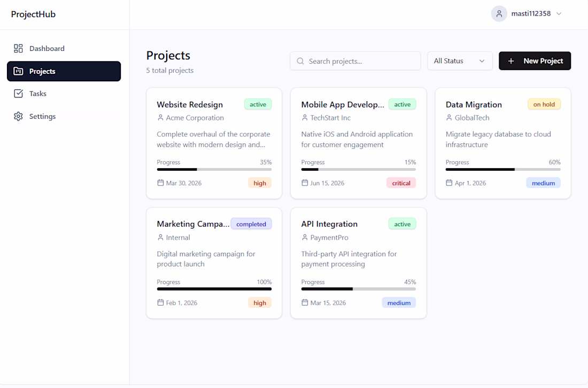The height and width of the screenshot is (388, 588).
Task: Click the Projects folder icon in sidebar
Action: point(18,71)
